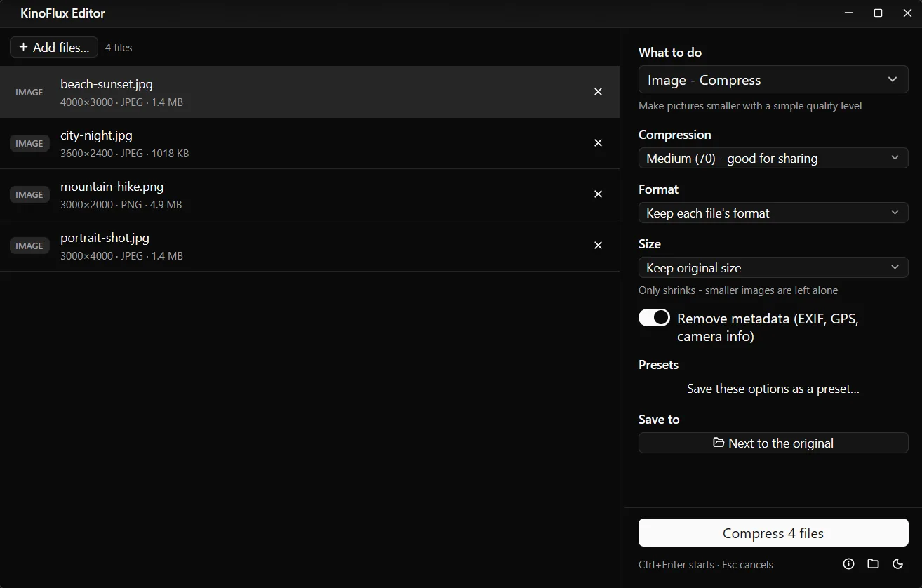The image size is (922, 588).
Task: Click the info icon in the footer
Action: pyautogui.click(x=848, y=564)
